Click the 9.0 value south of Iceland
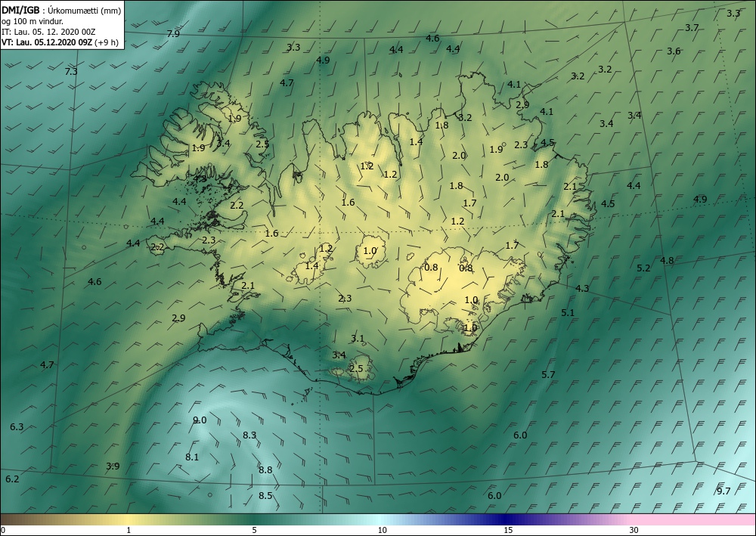 tap(200, 420)
